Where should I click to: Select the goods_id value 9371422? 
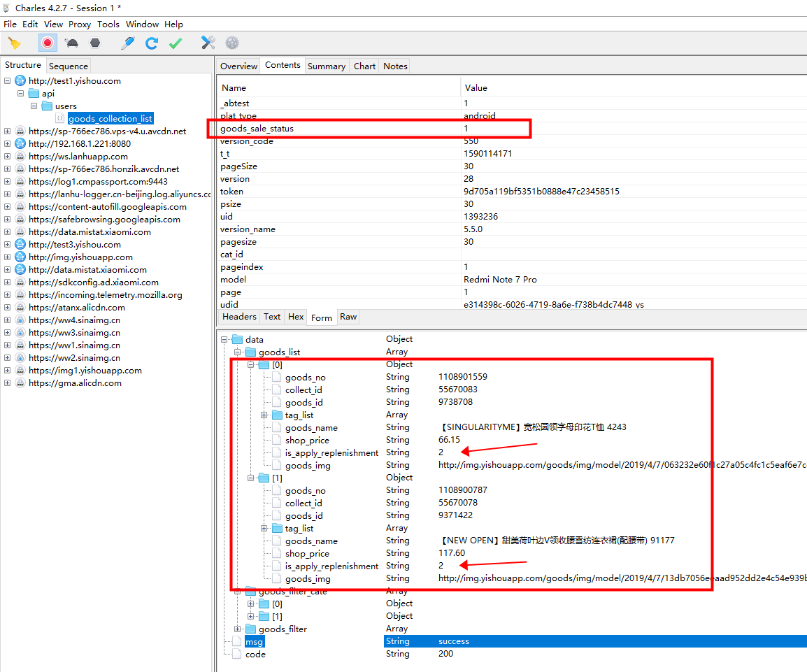click(x=455, y=515)
